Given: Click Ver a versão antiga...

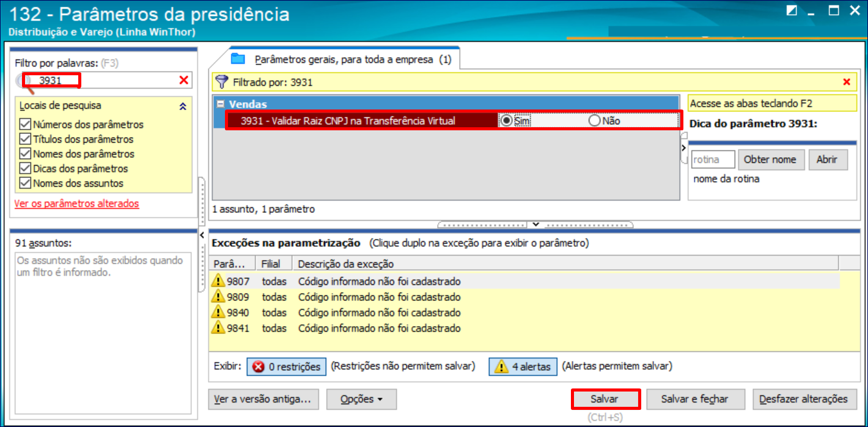Looking at the screenshot, I should (263, 399).
